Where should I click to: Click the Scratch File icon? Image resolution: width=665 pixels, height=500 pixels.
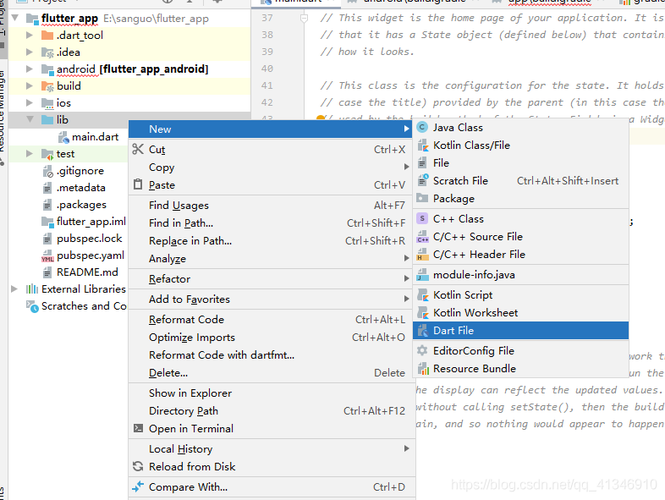422,181
